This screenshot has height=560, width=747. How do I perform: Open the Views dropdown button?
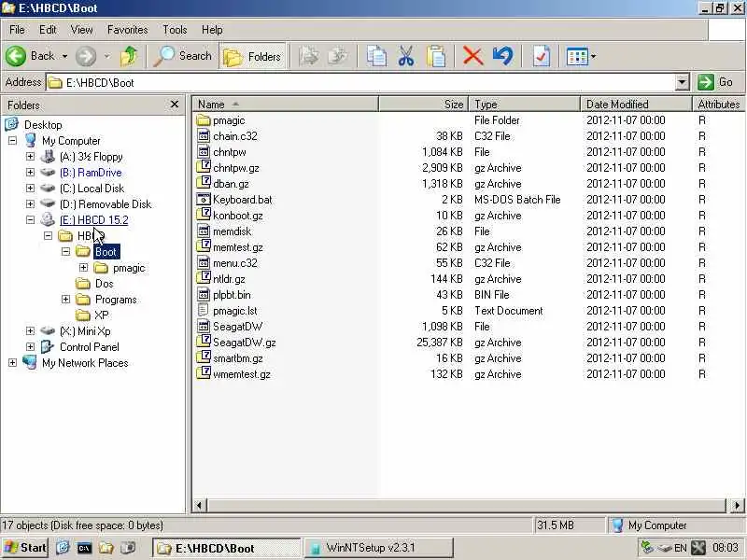point(581,56)
